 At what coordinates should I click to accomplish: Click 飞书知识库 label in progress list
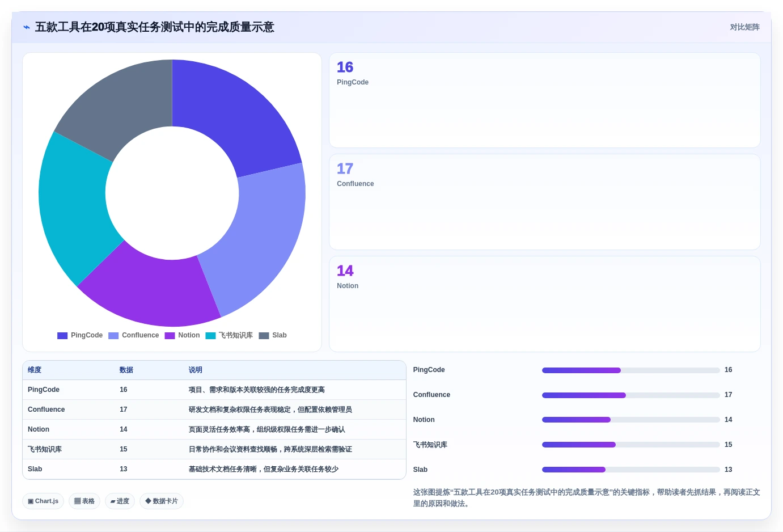(430, 445)
